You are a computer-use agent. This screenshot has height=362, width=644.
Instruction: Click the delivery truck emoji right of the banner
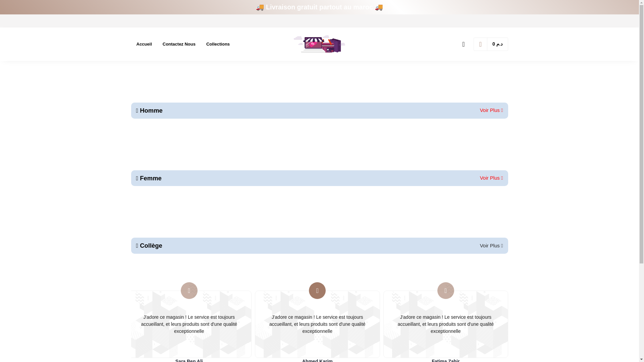[x=379, y=7]
